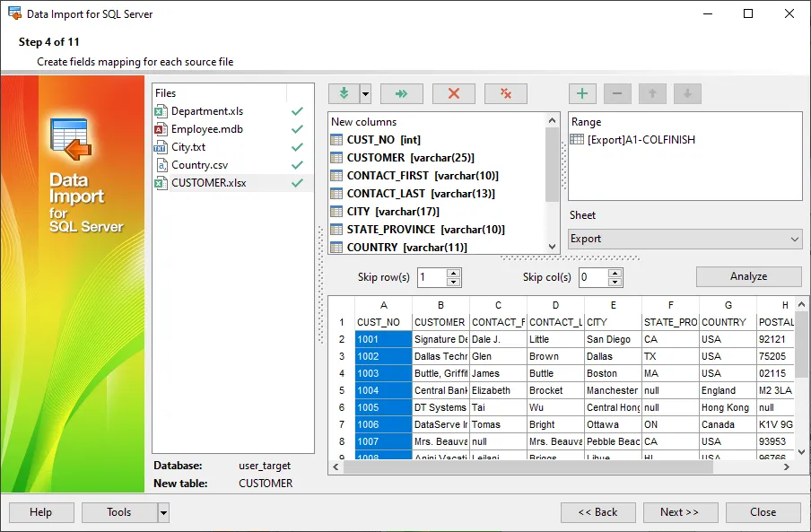The height and width of the screenshot is (532, 811).
Task: Click the San Diego cell in CITY column
Action: [x=613, y=339]
